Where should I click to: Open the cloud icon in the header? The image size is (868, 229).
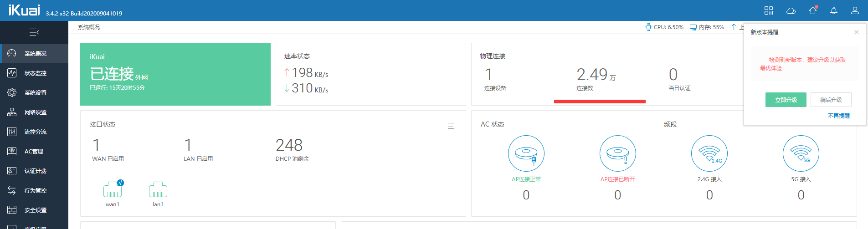coord(791,10)
